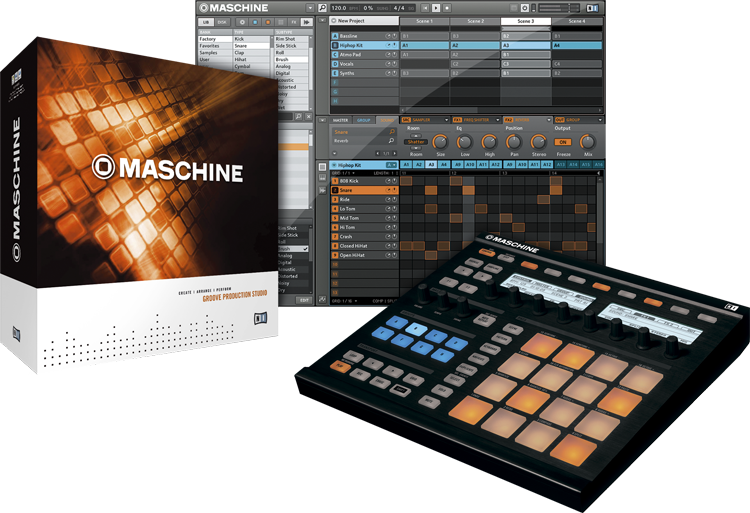This screenshot has height=513, width=750.
Task: Click the transport Restart button
Action: click(425, 8)
